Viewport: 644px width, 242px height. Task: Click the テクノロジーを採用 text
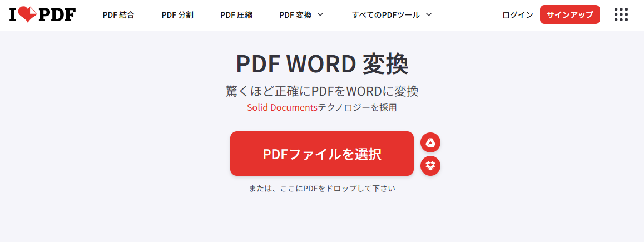357,107
